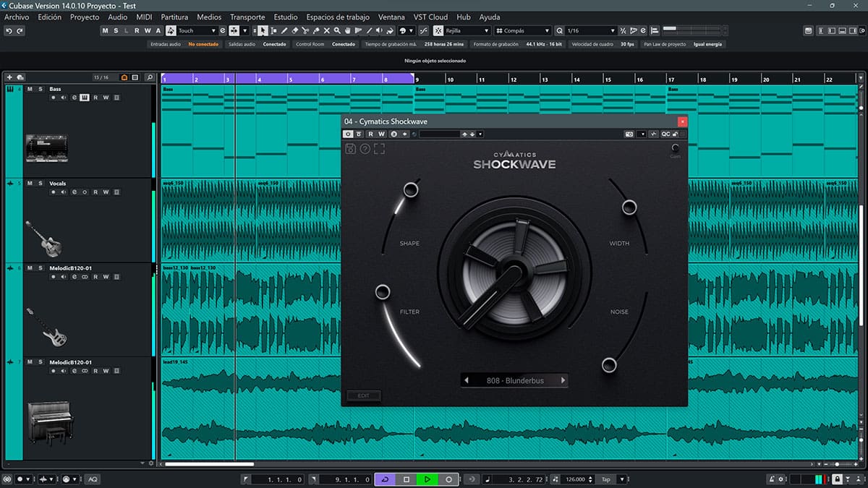Select the hand-shaped Comp tool
The width and height of the screenshot is (868, 488).
(x=348, y=30)
